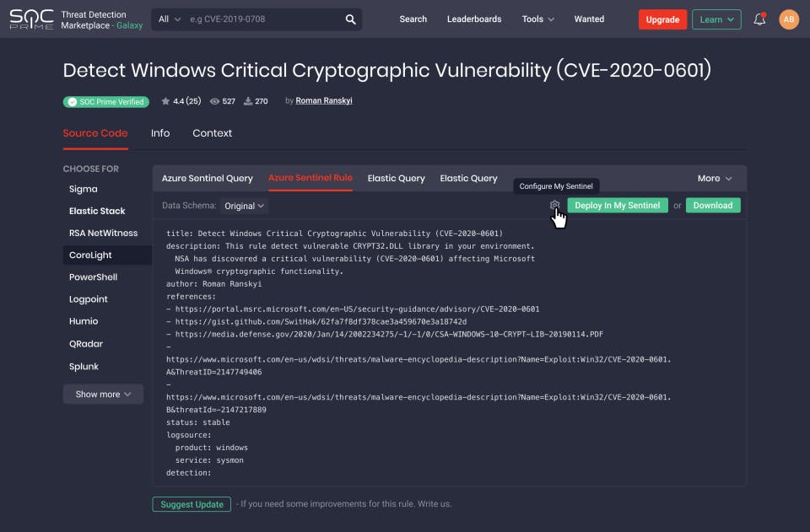Screen dimensions: 810x532
Task: Switch to the Source Code tab
Action: pyautogui.click(x=95, y=133)
